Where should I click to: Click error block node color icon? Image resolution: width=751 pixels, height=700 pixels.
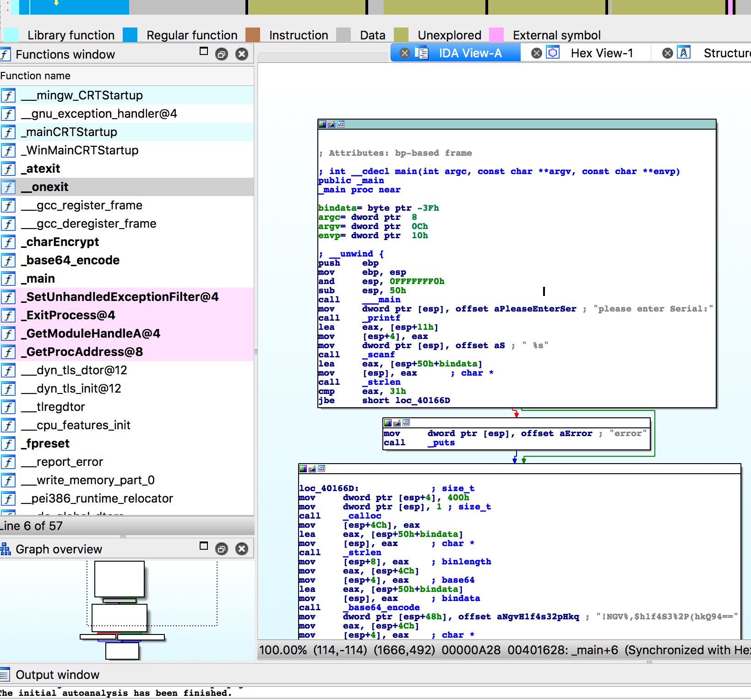click(388, 423)
